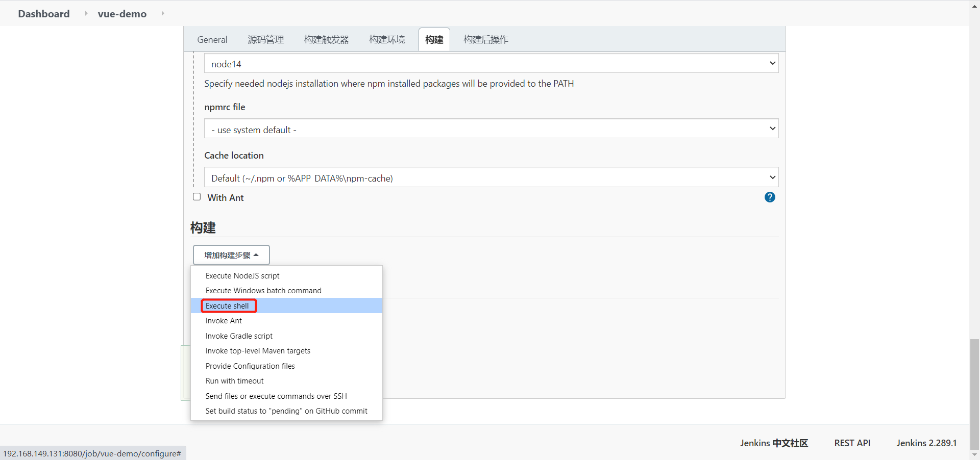Open REST API footer link
The height and width of the screenshot is (460, 980).
(852, 443)
